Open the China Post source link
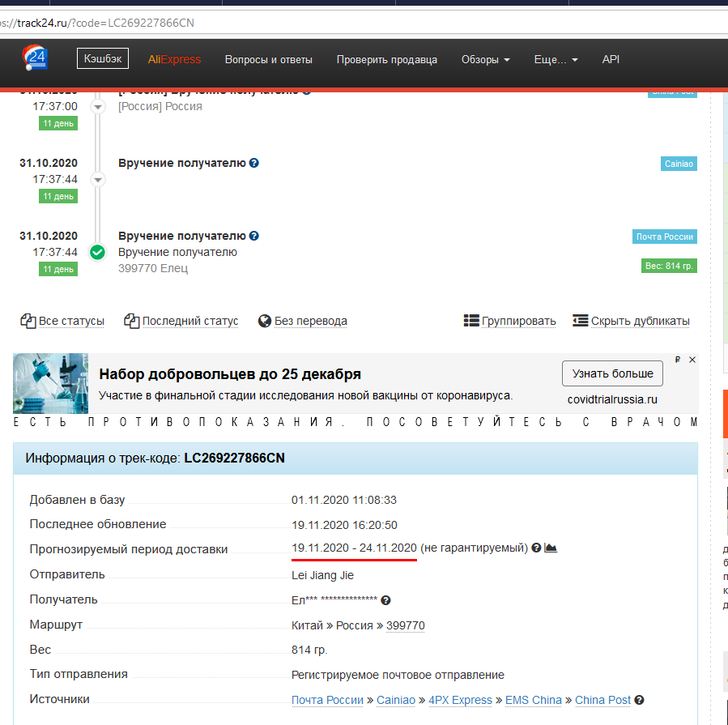728x725 pixels. click(602, 700)
